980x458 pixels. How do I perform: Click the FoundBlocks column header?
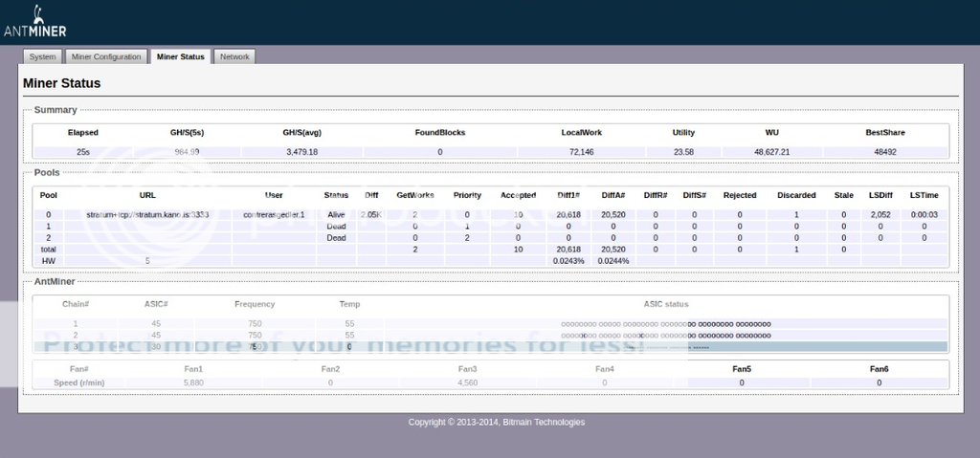click(x=440, y=133)
